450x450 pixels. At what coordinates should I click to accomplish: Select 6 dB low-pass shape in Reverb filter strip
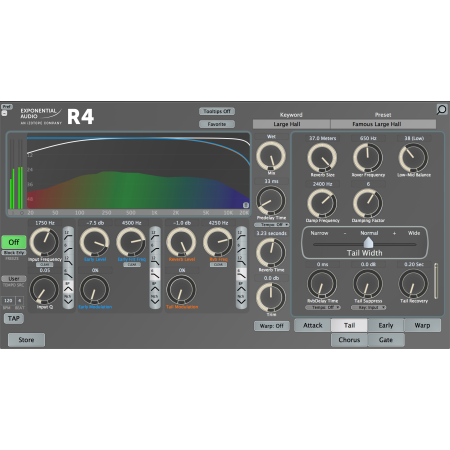pos(241,274)
